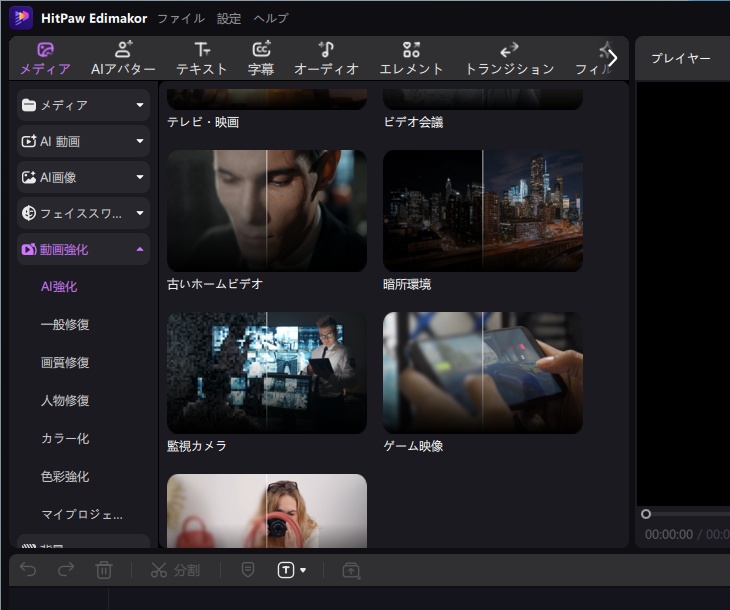Click the undo arrow icon

click(x=28, y=570)
